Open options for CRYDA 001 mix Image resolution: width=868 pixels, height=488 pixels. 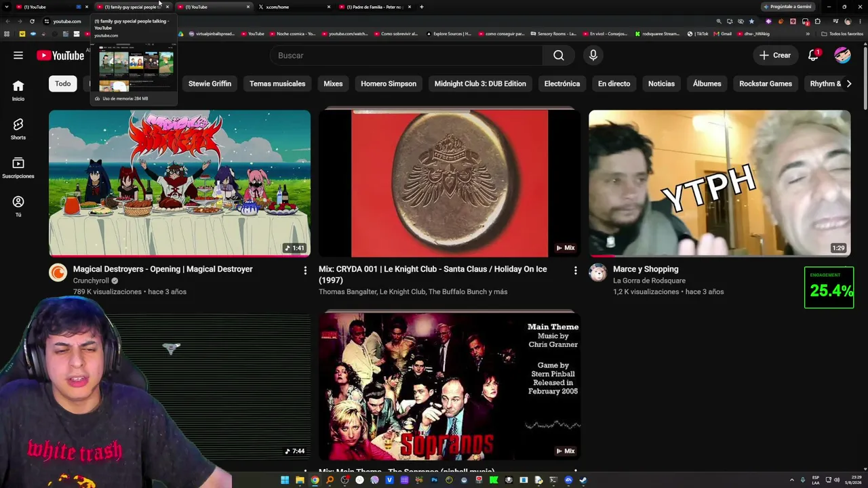575,271
